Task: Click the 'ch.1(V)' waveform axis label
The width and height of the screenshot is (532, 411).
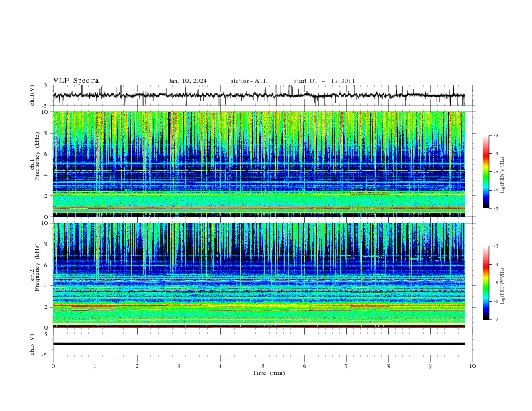Action: [32, 95]
